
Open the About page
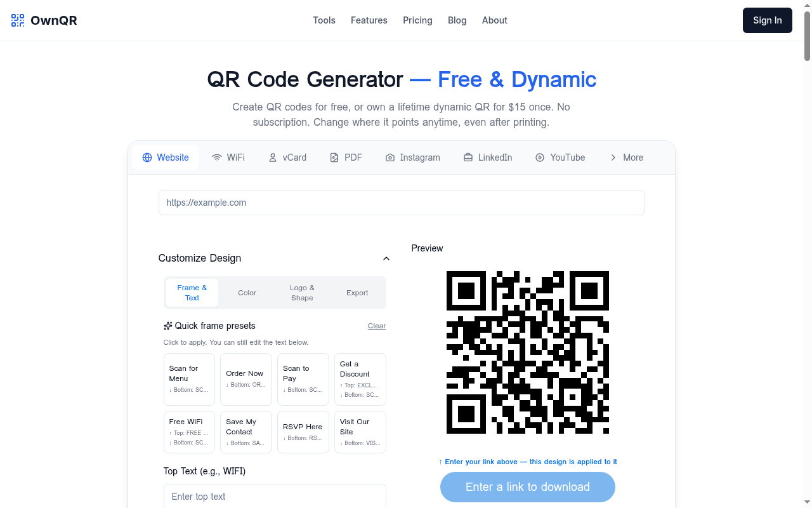coord(495,20)
